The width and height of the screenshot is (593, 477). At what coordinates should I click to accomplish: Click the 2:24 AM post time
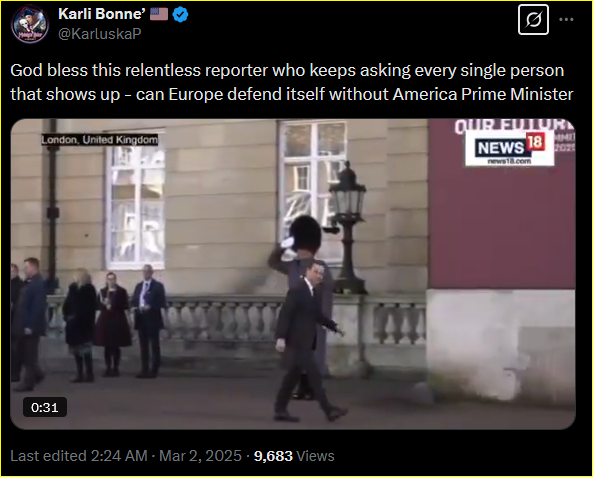[119, 456]
